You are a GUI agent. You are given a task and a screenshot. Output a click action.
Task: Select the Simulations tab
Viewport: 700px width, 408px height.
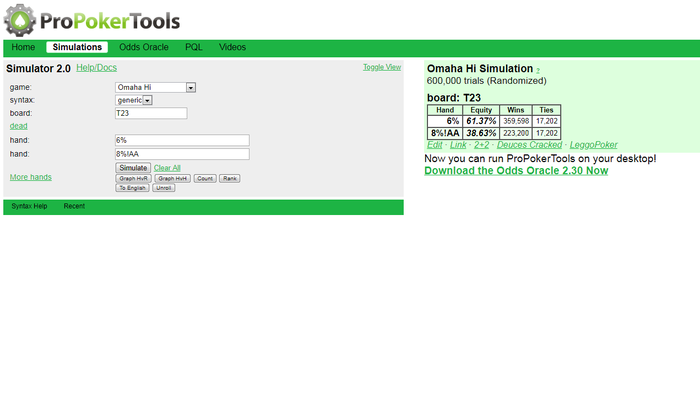[77, 47]
